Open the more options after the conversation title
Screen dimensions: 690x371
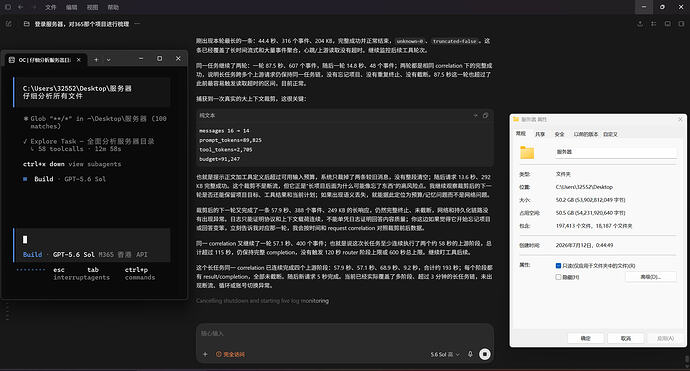coord(137,24)
